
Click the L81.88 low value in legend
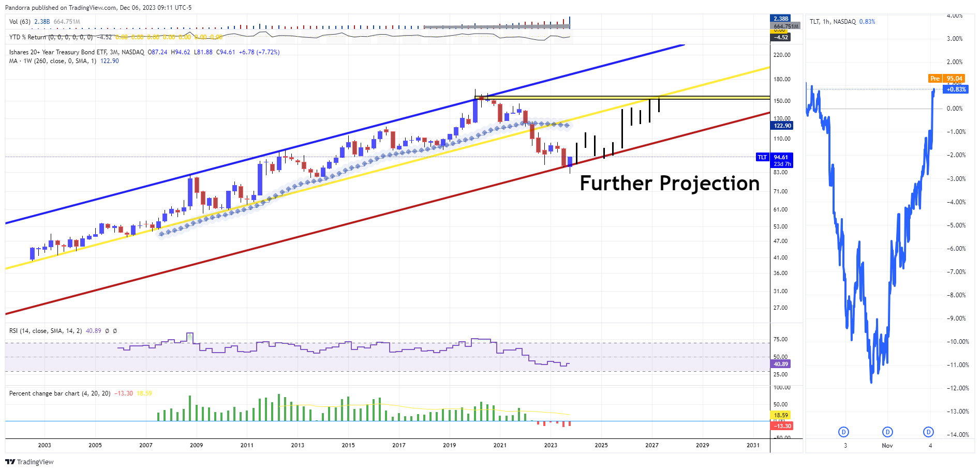(x=203, y=52)
